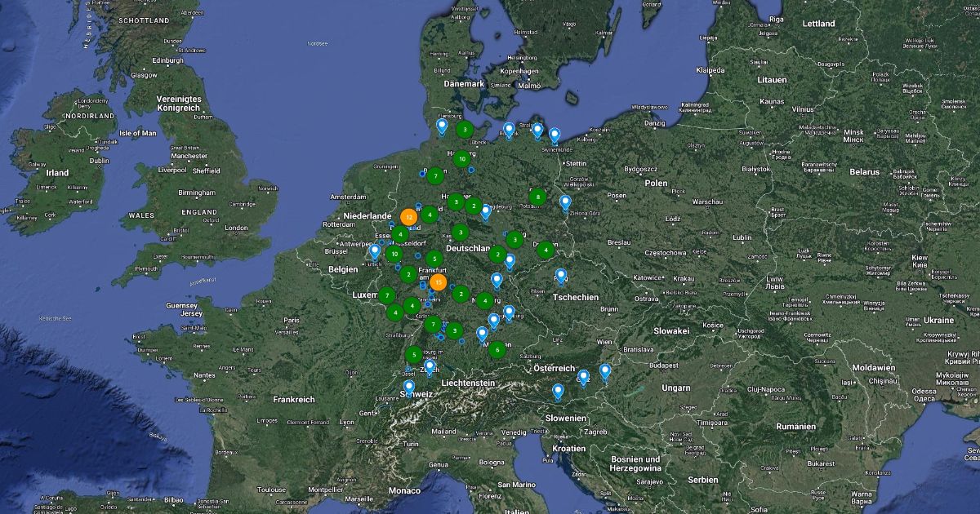The width and height of the screenshot is (980, 514).
Task: Select the blue pin at Zürich
Action: tap(430, 367)
